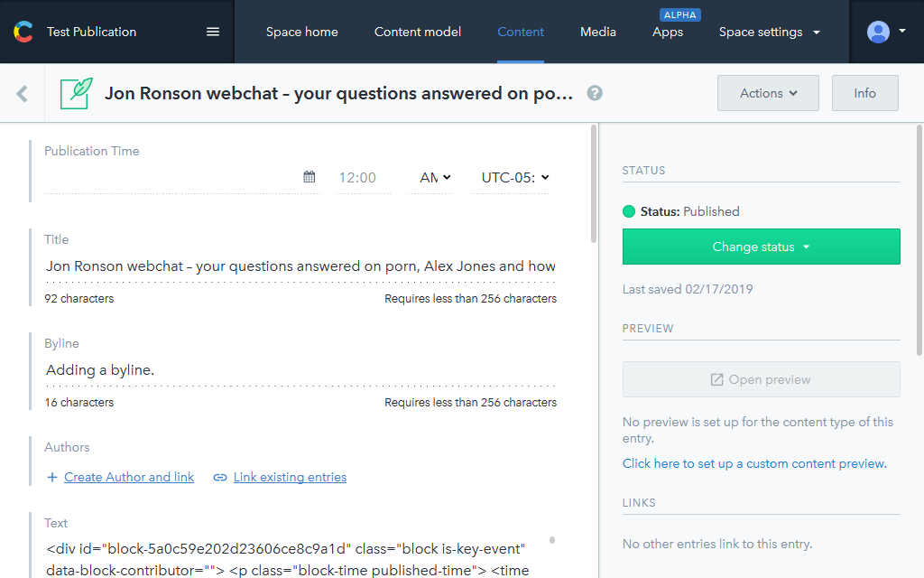924x578 pixels.
Task: Expand the AM/PM dropdown
Action: pos(435,178)
